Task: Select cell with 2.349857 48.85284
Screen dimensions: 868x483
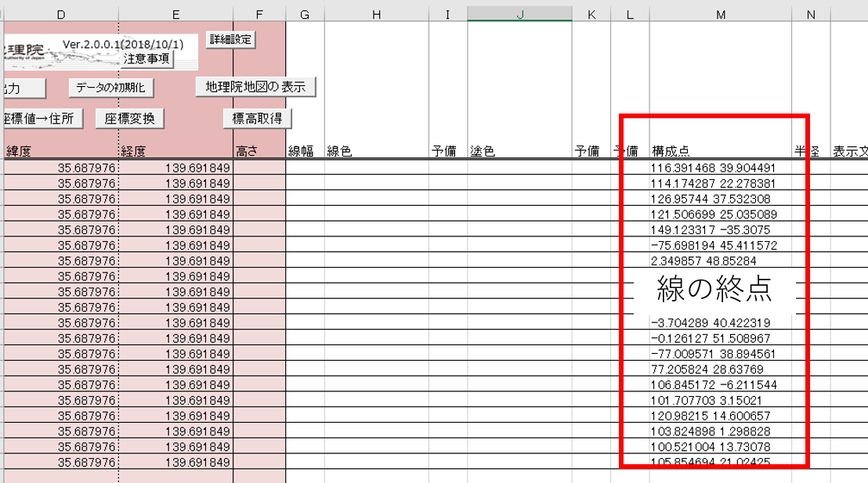Action: pyautogui.click(x=721, y=261)
